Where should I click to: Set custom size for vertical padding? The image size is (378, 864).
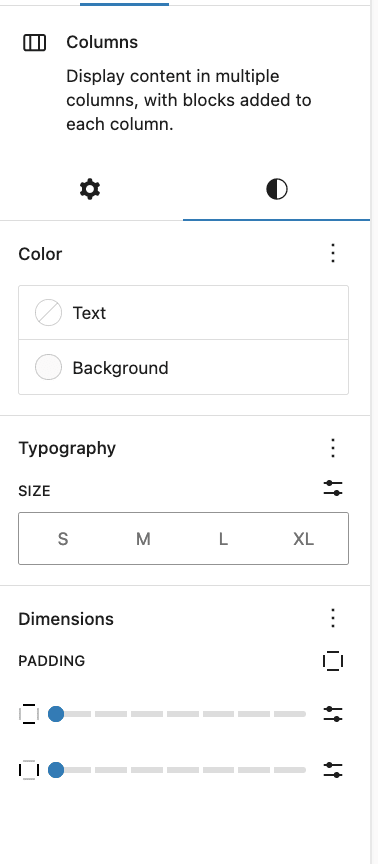tap(332, 714)
